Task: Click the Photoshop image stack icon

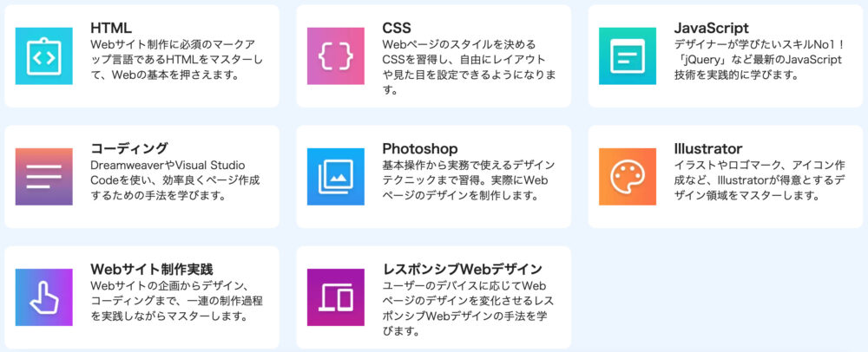Action: 335,176
